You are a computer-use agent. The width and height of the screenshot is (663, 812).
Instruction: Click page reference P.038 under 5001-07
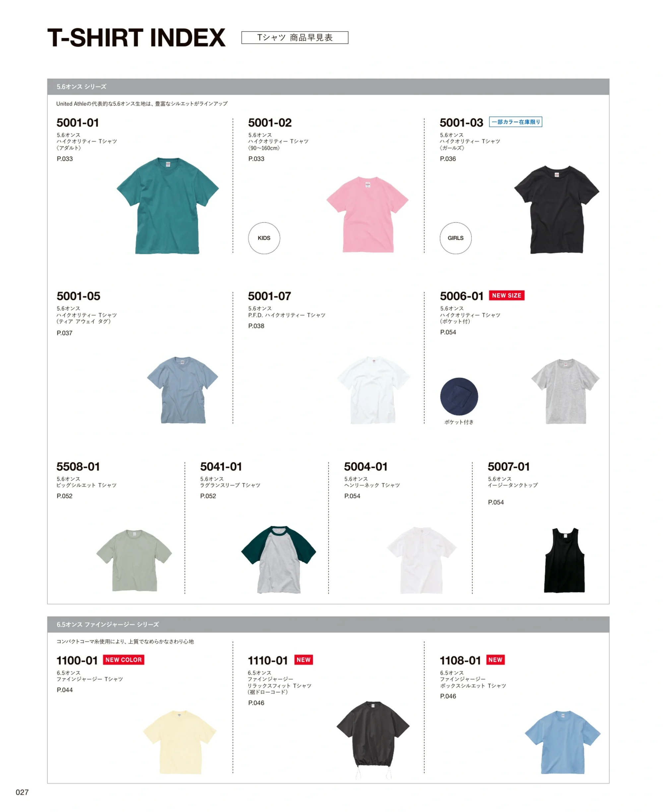tap(256, 326)
